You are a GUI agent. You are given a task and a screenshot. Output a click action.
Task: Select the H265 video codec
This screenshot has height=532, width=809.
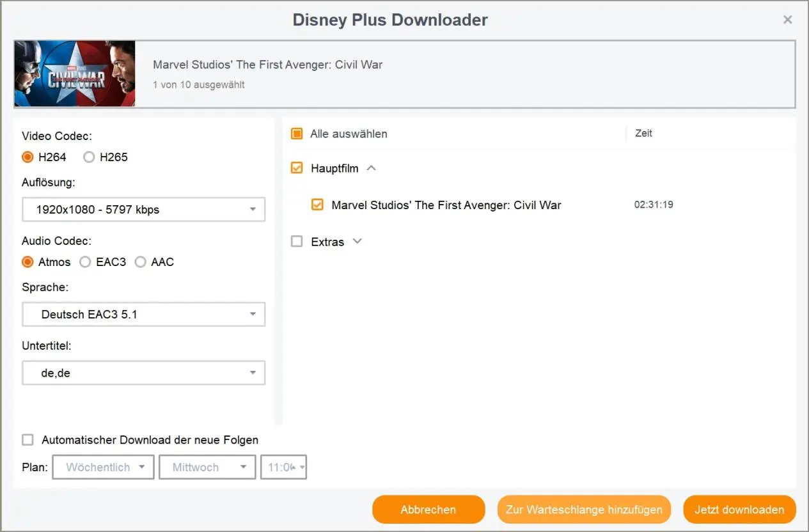pos(89,157)
